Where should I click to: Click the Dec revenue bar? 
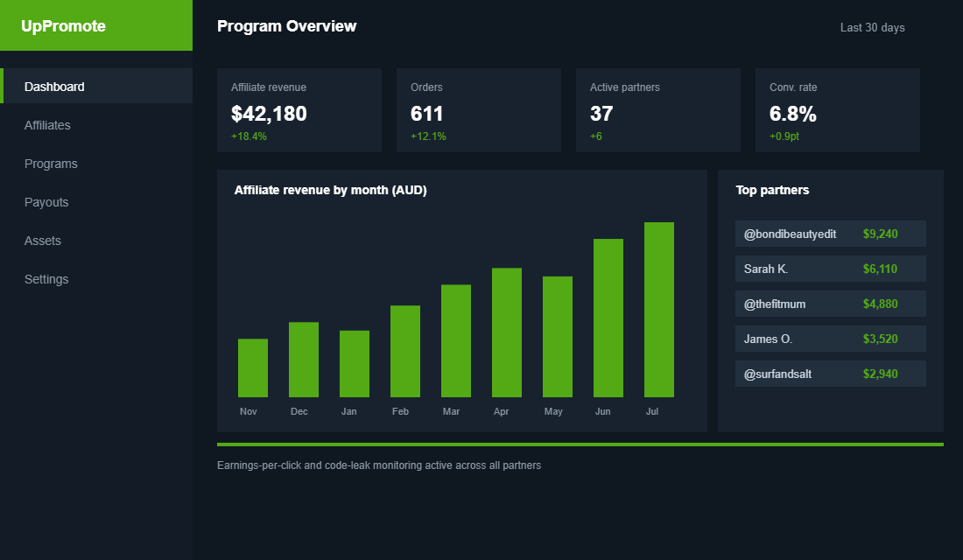(x=304, y=360)
